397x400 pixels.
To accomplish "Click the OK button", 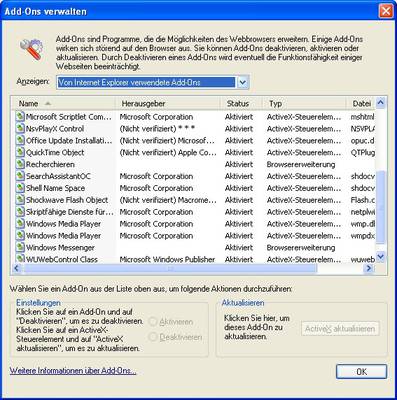I will point(361,371).
